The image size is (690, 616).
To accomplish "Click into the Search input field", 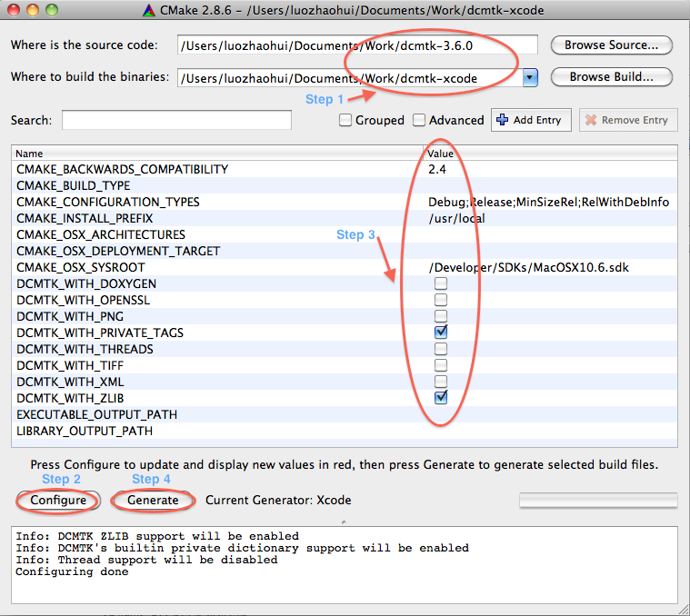I will coord(176,120).
